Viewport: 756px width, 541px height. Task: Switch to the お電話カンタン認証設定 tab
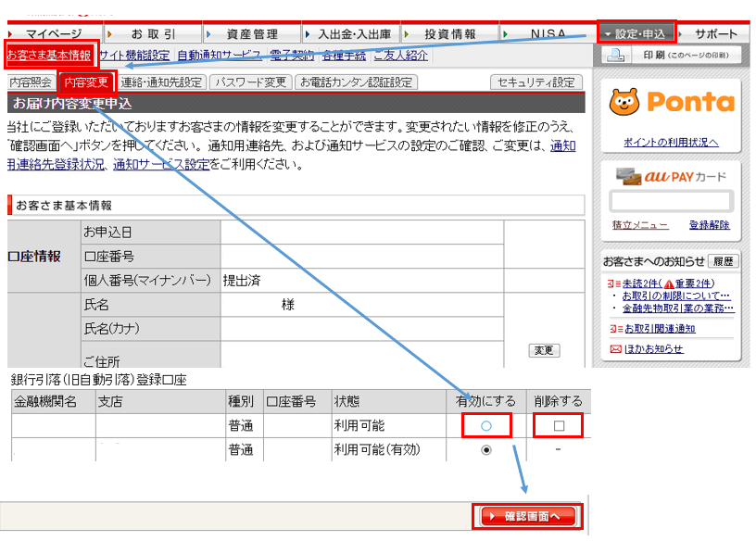pos(356,82)
